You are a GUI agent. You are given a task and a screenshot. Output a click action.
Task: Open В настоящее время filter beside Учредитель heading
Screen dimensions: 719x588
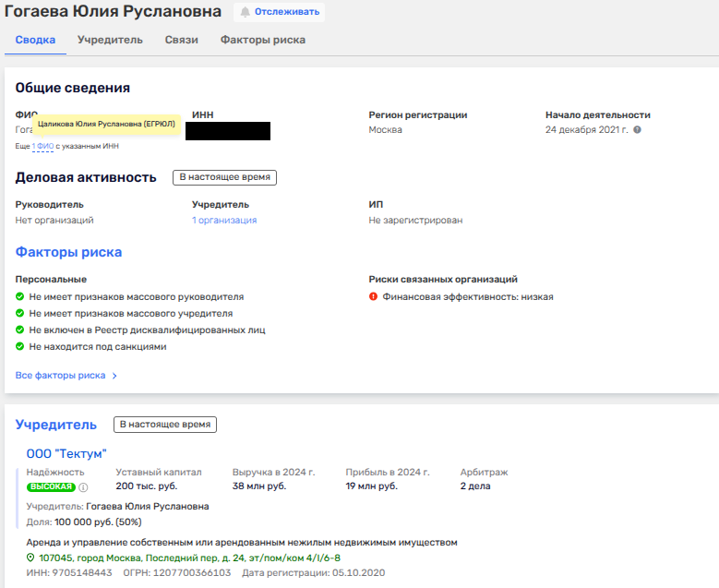click(x=165, y=425)
